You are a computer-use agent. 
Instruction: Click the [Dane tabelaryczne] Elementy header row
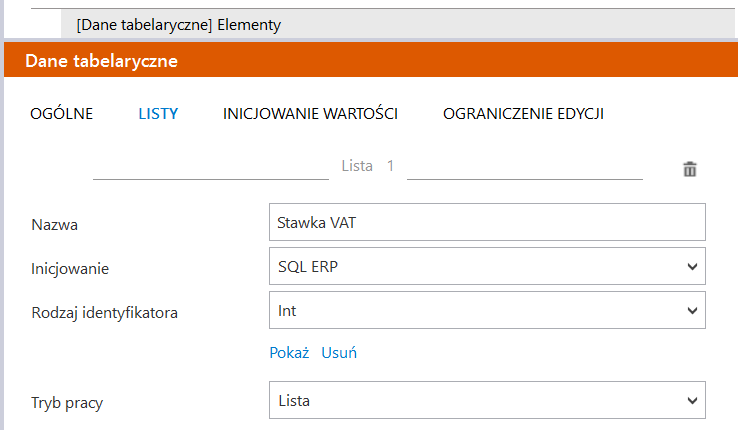tap(179, 24)
